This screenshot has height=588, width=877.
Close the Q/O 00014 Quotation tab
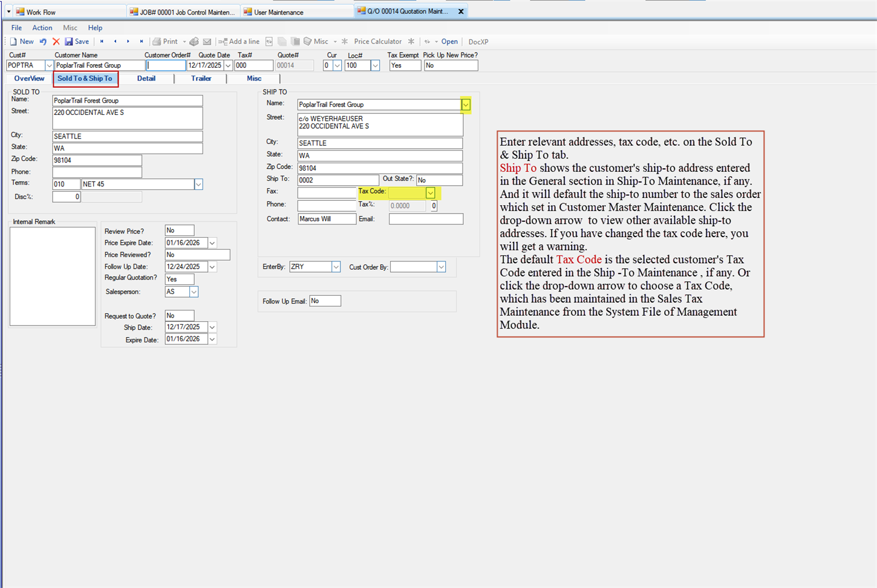click(461, 11)
